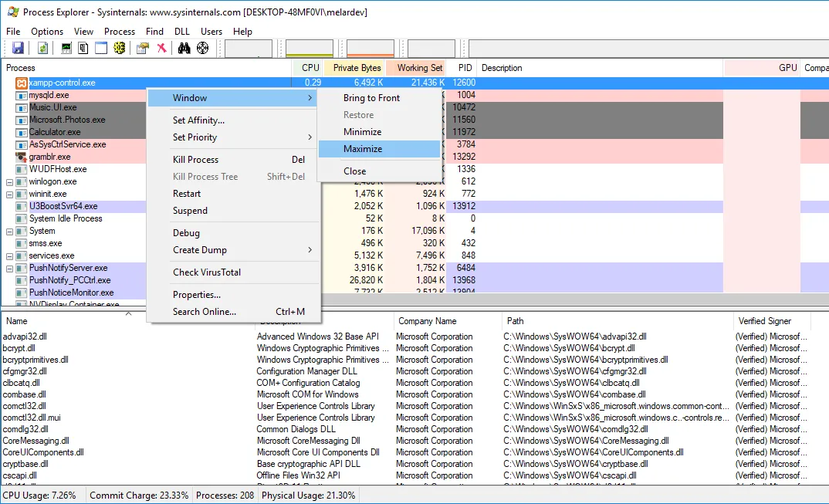829x504 pixels.
Task: Choose Maximize in the Window submenu
Action: [x=380, y=149]
